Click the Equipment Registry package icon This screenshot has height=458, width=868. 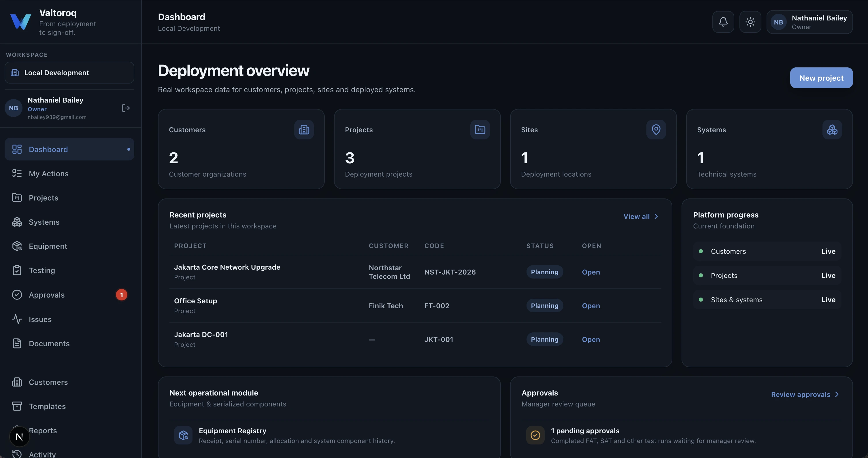[183, 435]
